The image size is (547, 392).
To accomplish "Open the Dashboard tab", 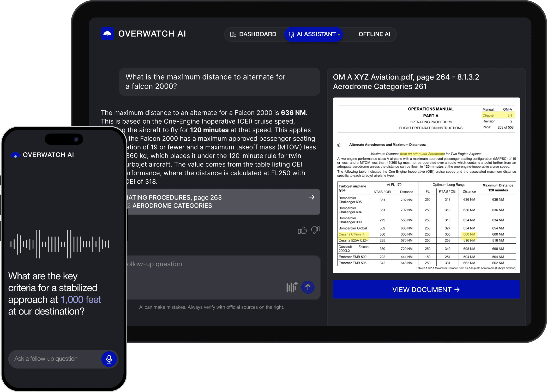I will (253, 34).
